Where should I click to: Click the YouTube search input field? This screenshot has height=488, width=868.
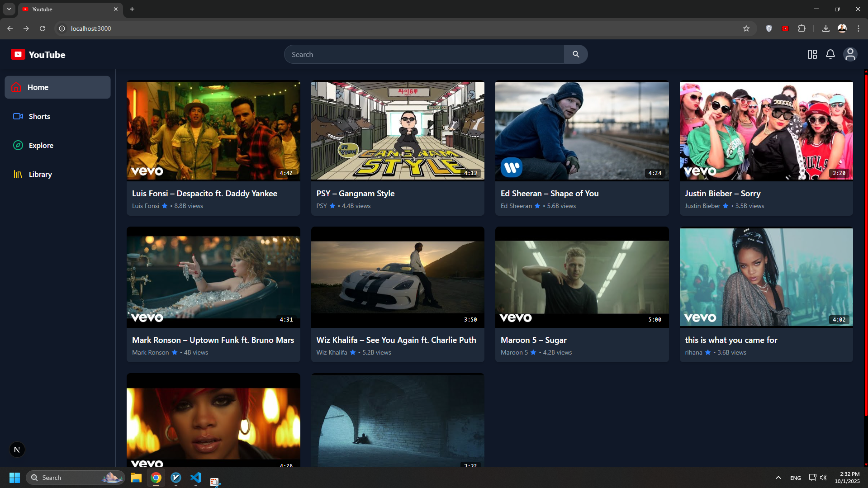click(x=424, y=54)
